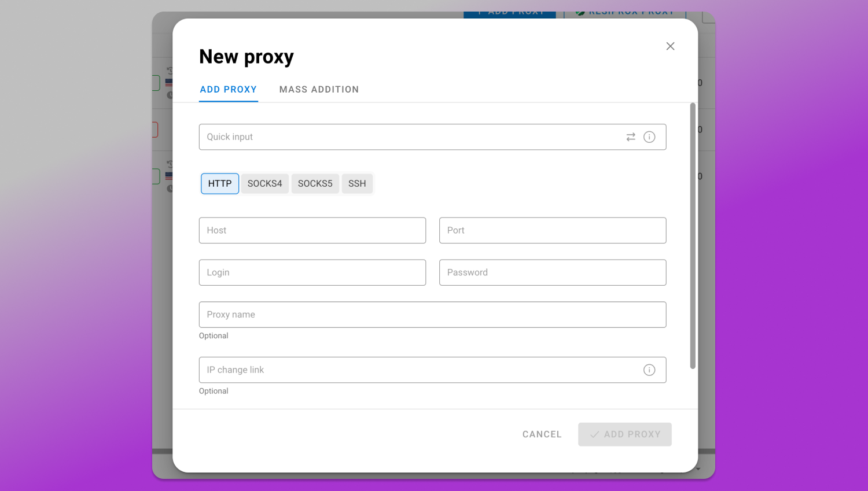Switch to the Add Proxy tab
The width and height of the screenshot is (868, 491).
pyautogui.click(x=229, y=90)
